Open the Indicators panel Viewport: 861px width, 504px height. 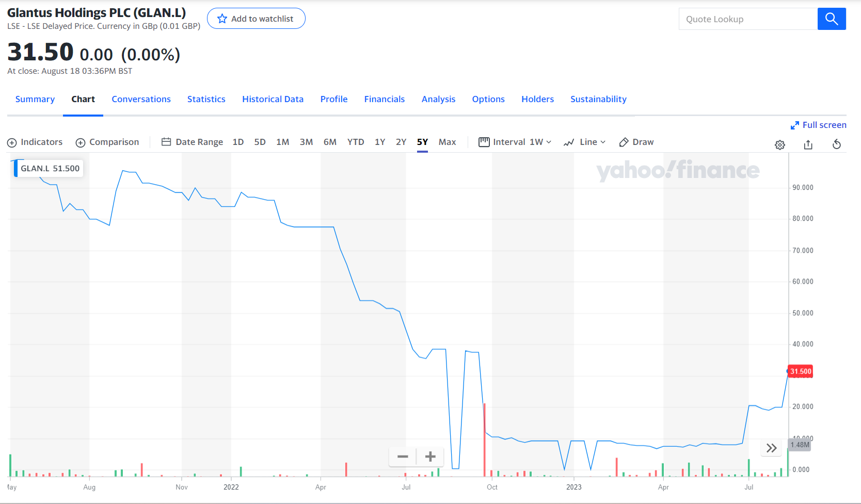coord(34,142)
